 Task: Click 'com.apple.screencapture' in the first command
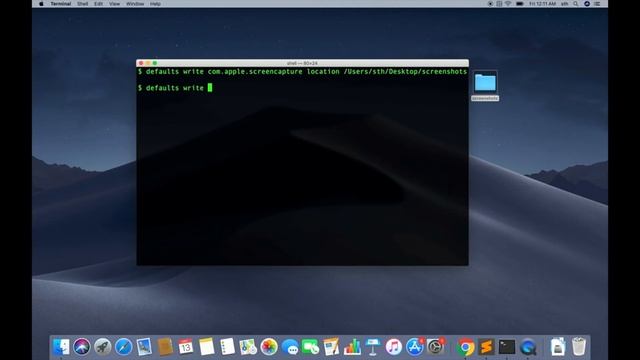click(x=255, y=71)
